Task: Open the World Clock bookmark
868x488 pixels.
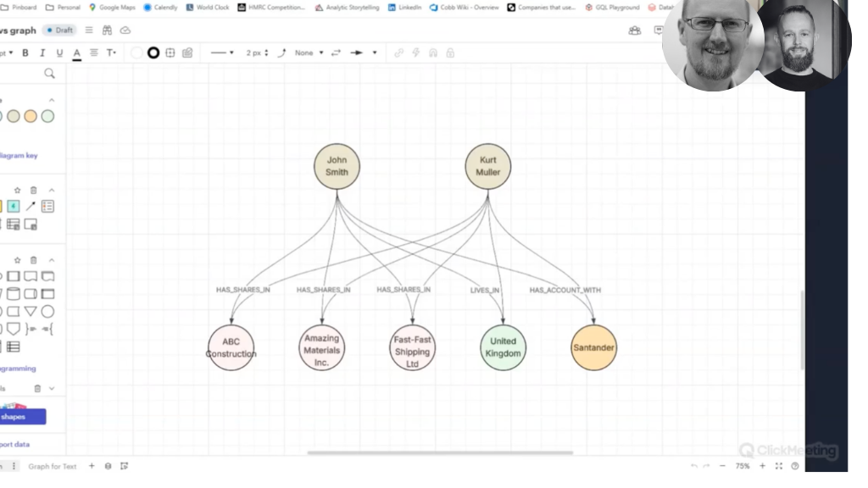Action: (208, 7)
